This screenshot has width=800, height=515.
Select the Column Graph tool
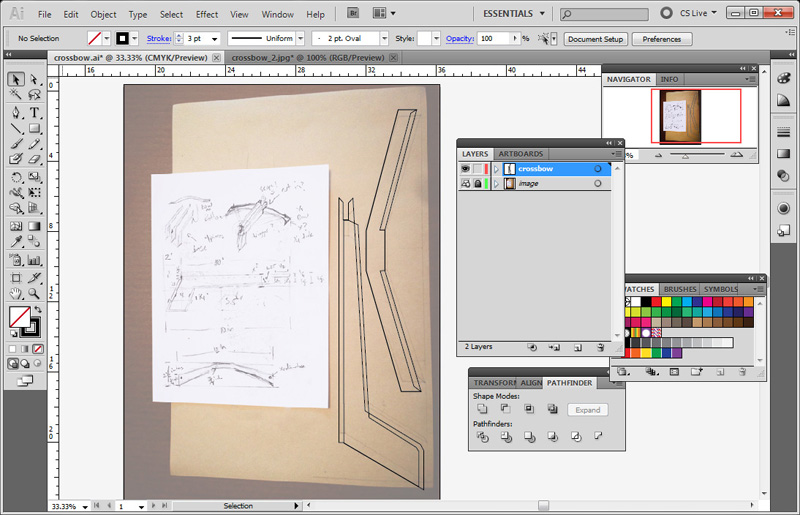[x=34, y=260]
